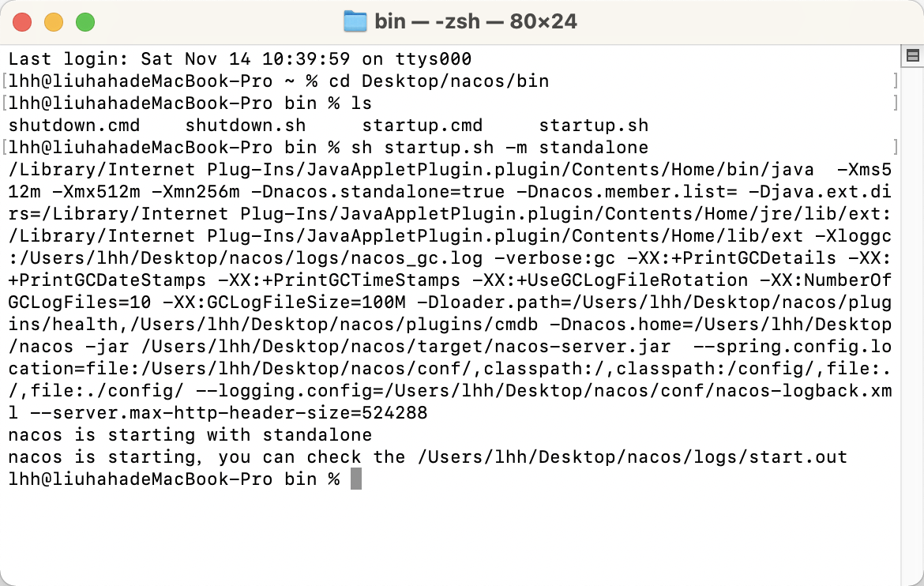Close the Terminal window with red button

click(x=22, y=22)
